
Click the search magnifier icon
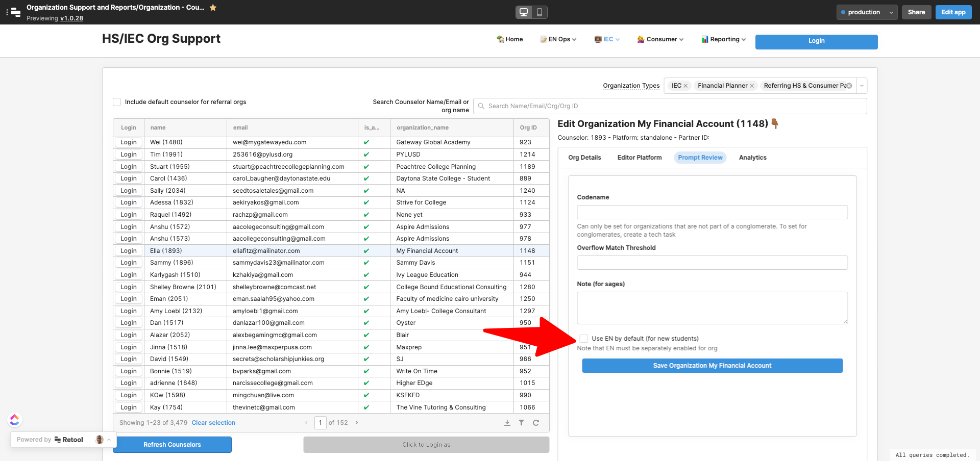(481, 106)
